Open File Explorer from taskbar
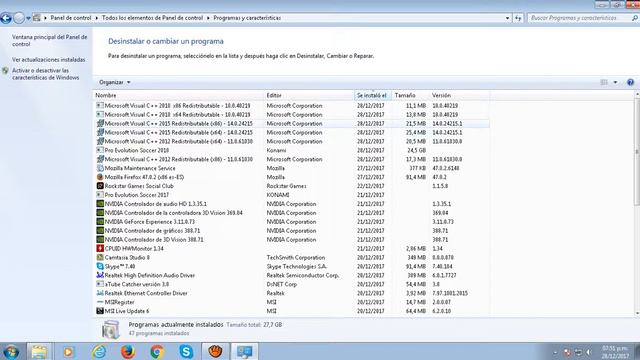Image resolution: width=640 pixels, height=360 pixels. 39,351
